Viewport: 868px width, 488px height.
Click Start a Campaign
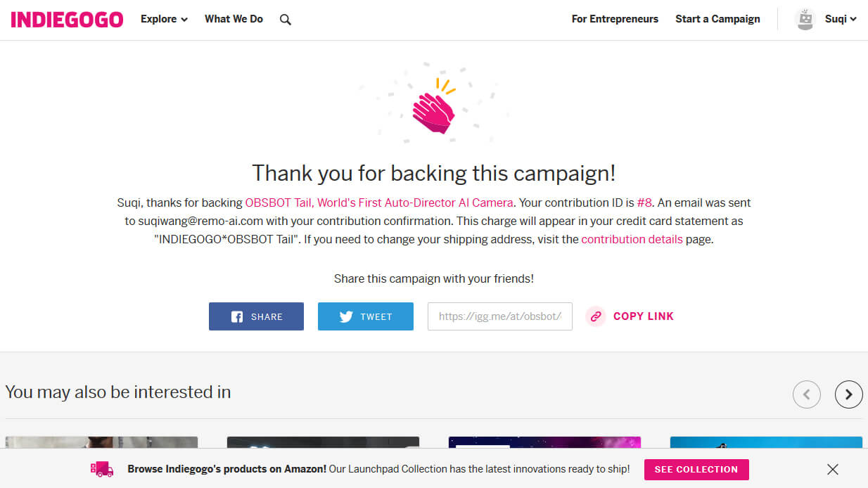pos(717,19)
